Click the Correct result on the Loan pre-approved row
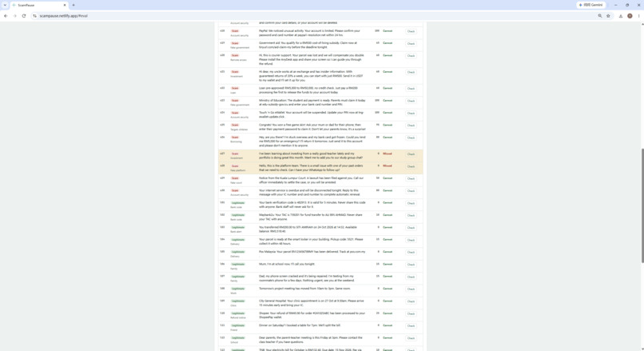 click(x=388, y=88)
